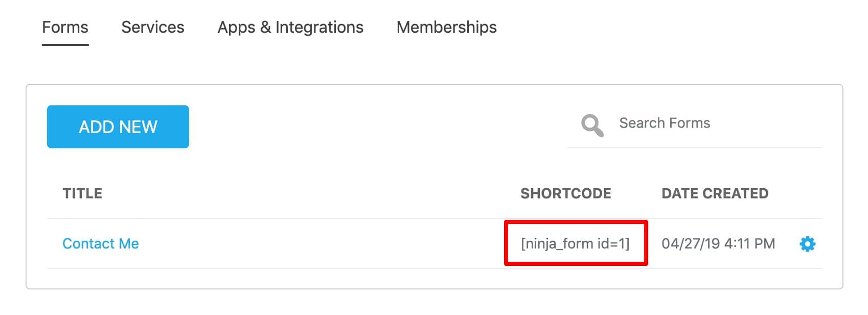Image resolution: width=868 pixels, height=315 pixels.
Task: Click the underline below Search Forms field
Action: (x=694, y=148)
